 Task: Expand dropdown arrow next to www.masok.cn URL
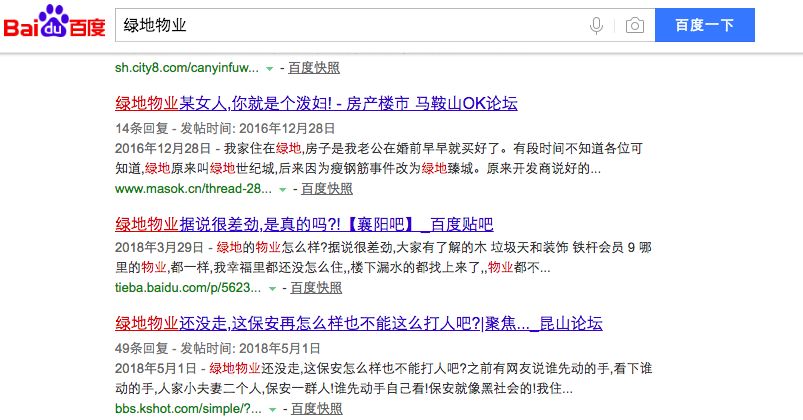pyautogui.click(x=282, y=190)
